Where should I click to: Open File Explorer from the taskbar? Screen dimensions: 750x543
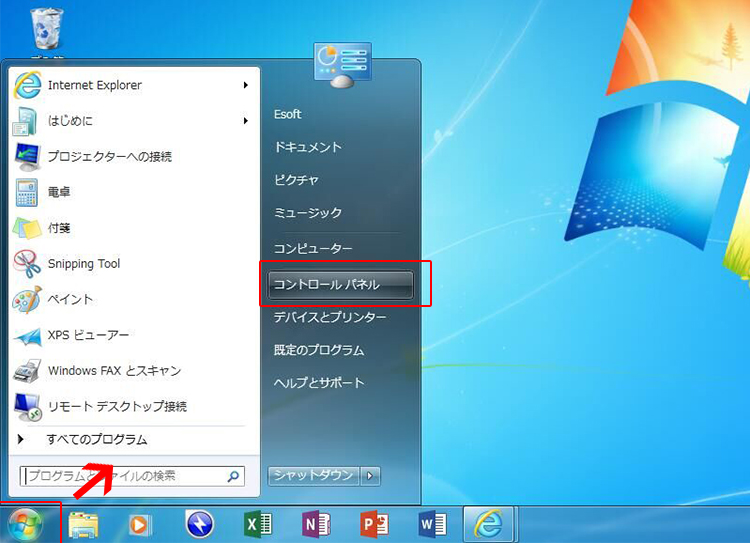pyautogui.click(x=83, y=525)
